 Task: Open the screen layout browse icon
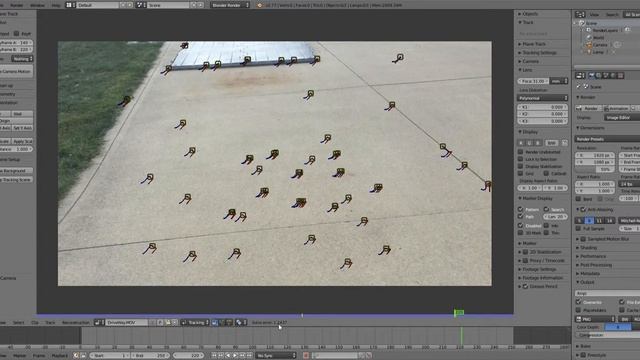(x=70, y=5)
